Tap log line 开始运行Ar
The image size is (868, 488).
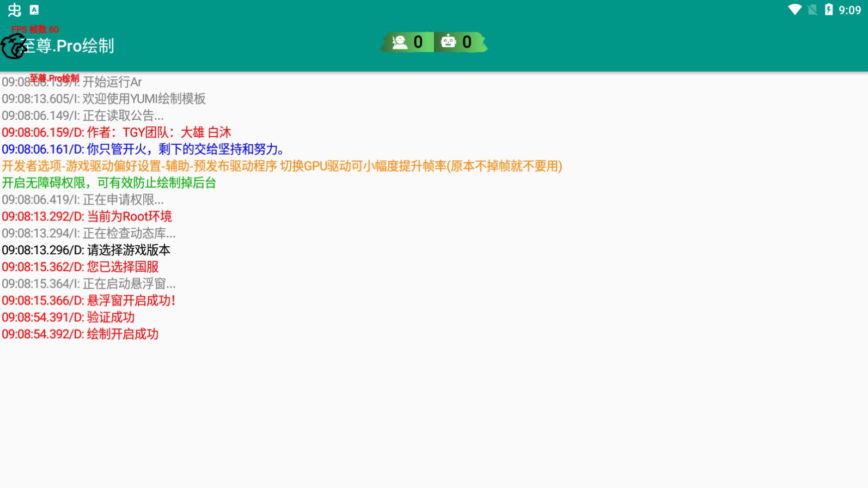[x=71, y=82]
